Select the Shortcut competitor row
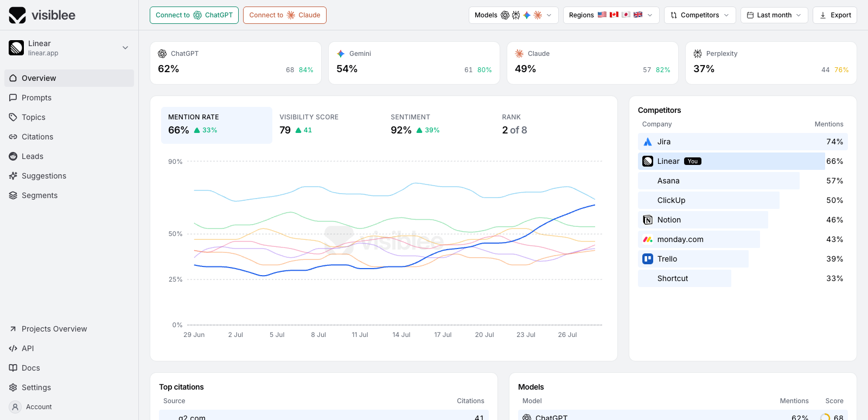Viewport: 868px width, 420px height. [x=743, y=278]
